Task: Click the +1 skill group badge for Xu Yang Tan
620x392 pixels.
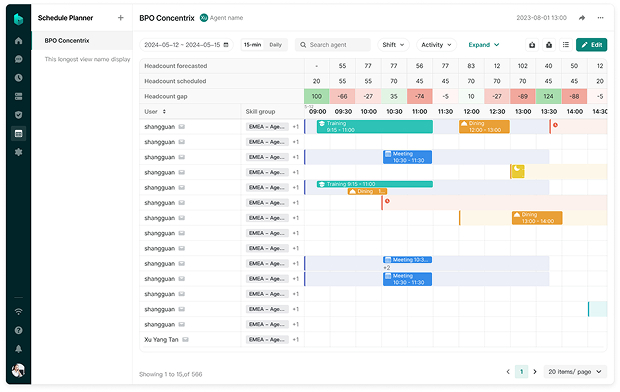Action: pos(296,339)
